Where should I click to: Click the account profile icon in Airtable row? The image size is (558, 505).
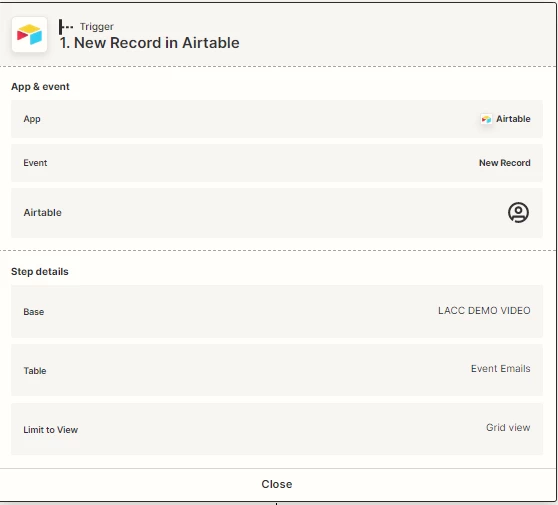(x=518, y=212)
